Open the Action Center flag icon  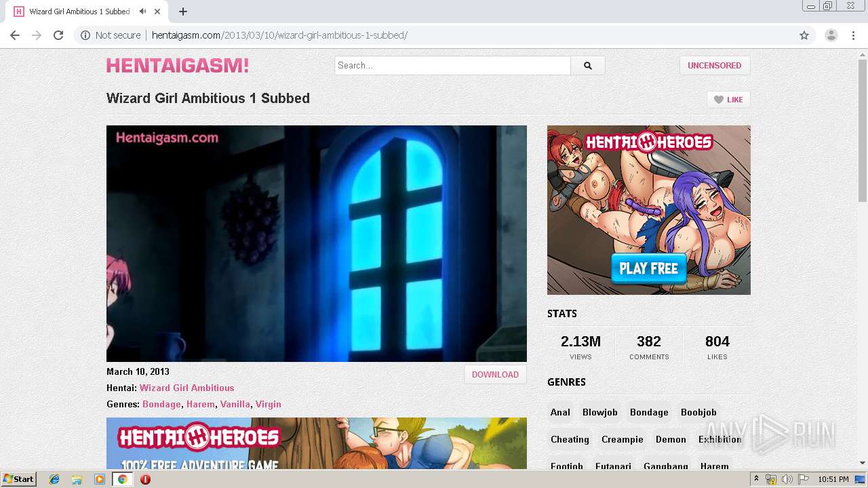click(803, 479)
